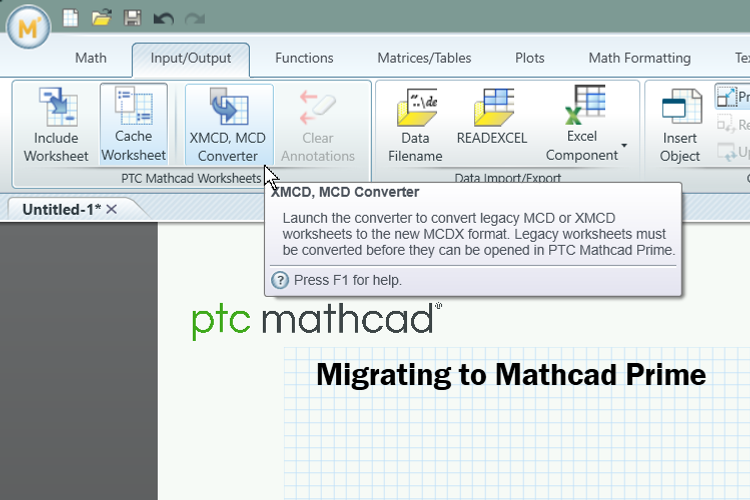Screen dimensions: 750x500
Task: Undo the last action
Action: coord(163,17)
